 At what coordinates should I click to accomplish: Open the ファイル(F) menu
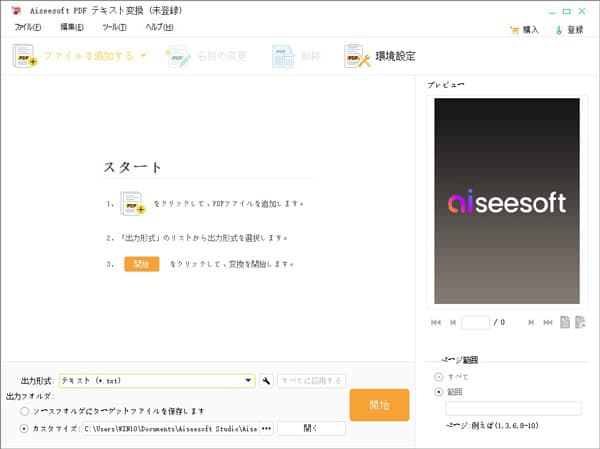28,27
